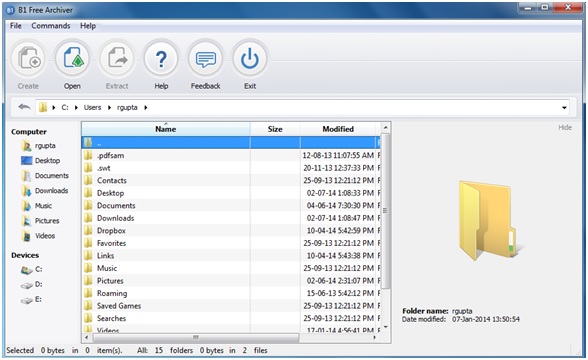Viewport: 588px width, 360px height.
Task: Sort by the Name column header
Action: pyautogui.click(x=166, y=129)
